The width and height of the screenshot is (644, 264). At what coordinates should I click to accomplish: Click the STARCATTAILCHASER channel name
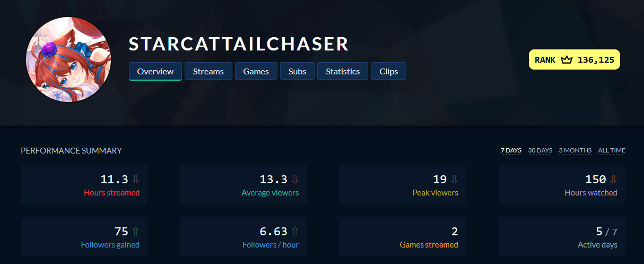point(239,44)
